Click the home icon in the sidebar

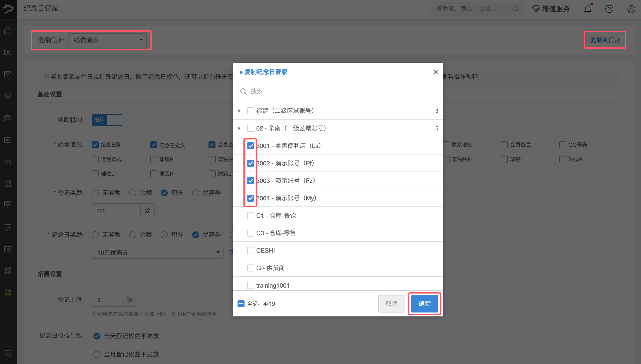8,31
